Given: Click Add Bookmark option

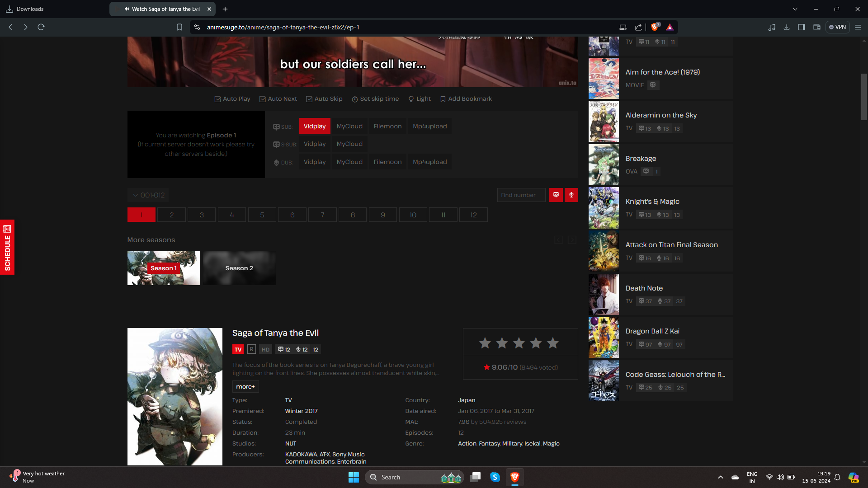Looking at the screenshot, I should coord(466,99).
